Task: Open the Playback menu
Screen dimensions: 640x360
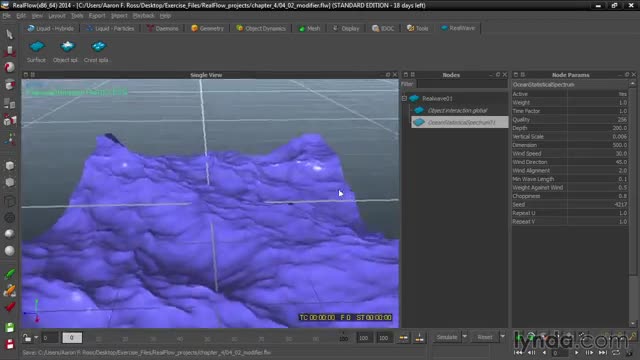Action: [x=144, y=16]
